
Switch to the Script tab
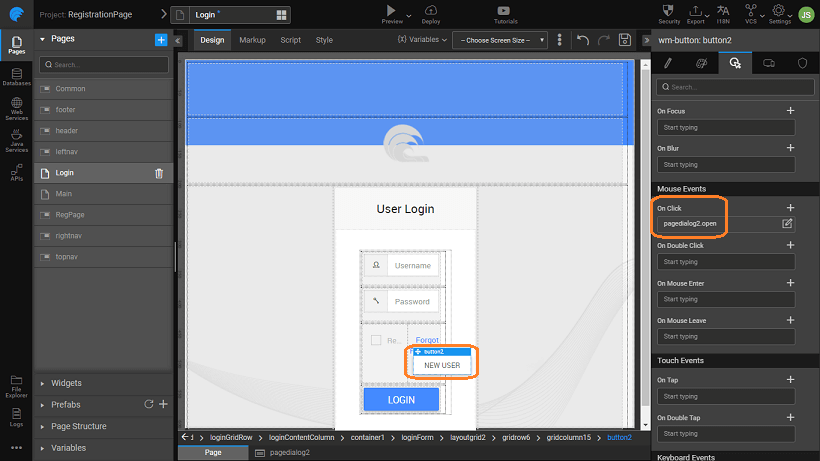click(x=290, y=40)
